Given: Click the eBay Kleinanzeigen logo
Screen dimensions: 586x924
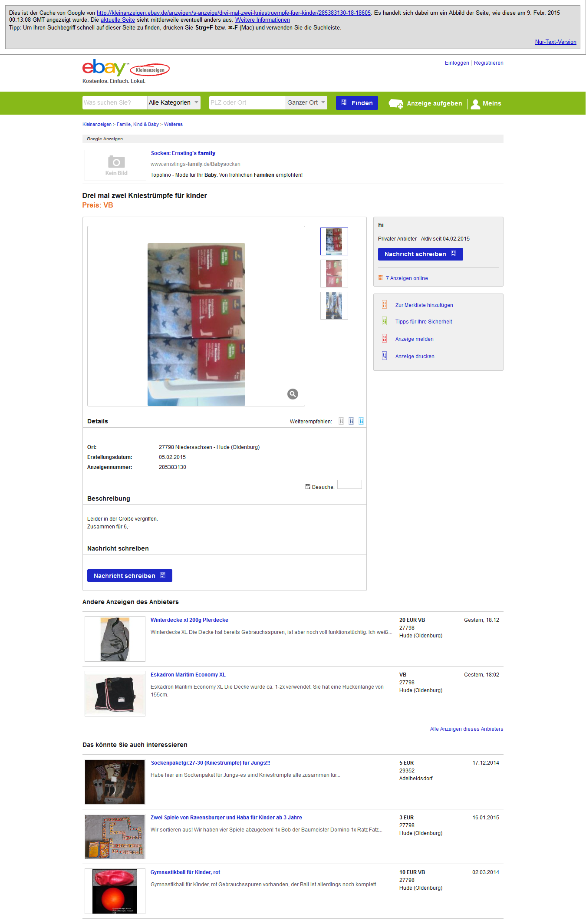Looking at the screenshot, I should [126, 68].
